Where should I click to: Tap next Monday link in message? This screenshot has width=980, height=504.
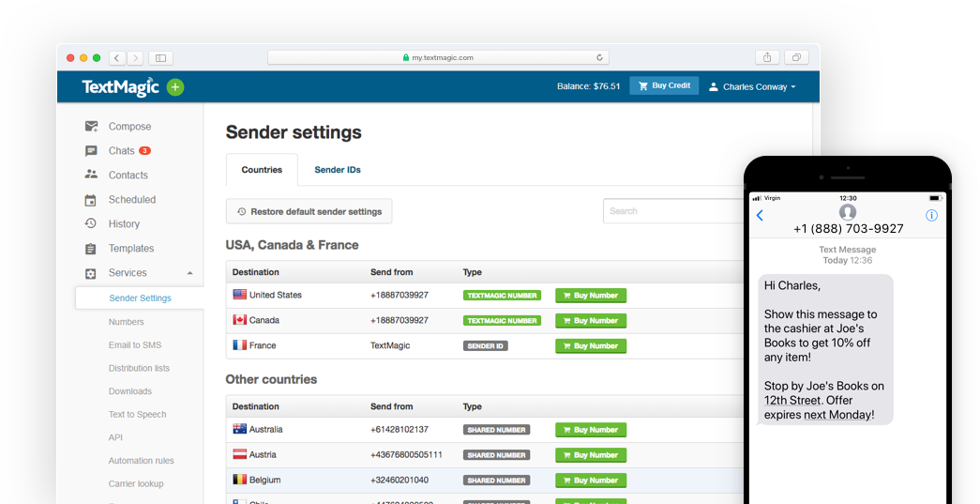(x=837, y=415)
